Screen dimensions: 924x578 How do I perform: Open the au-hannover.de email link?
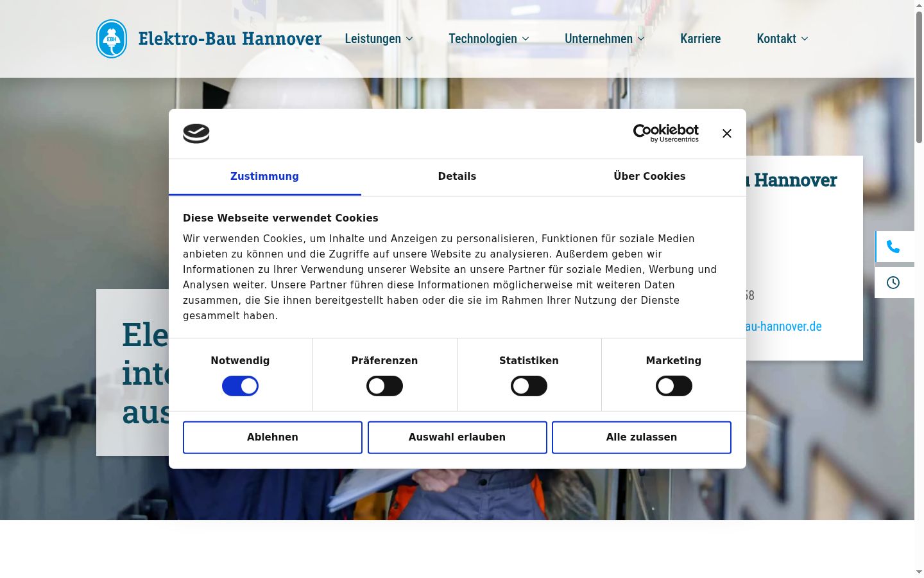pos(783,326)
